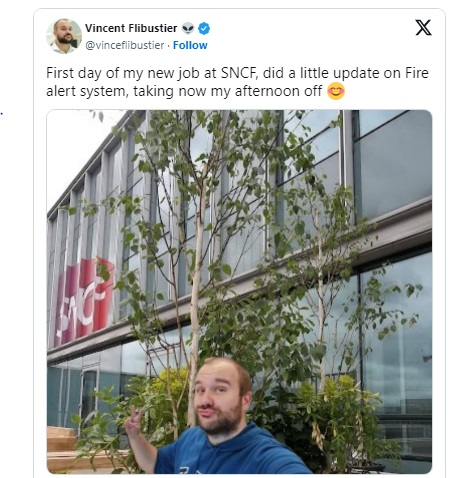Click the large upper-right glass window
The width and height of the screenshot is (449, 478).
pyautogui.click(x=393, y=163)
